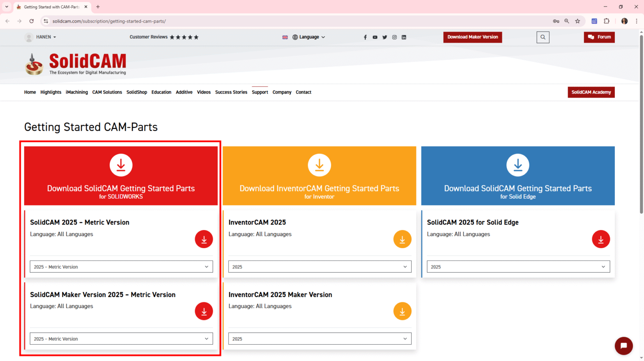Reload the page

tap(32, 21)
